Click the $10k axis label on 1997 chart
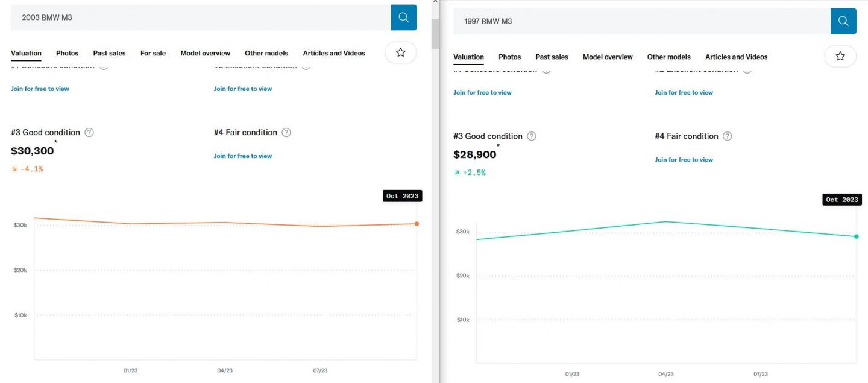Image resolution: width=868 pixels, height=383 pixels. click(462, 320)
